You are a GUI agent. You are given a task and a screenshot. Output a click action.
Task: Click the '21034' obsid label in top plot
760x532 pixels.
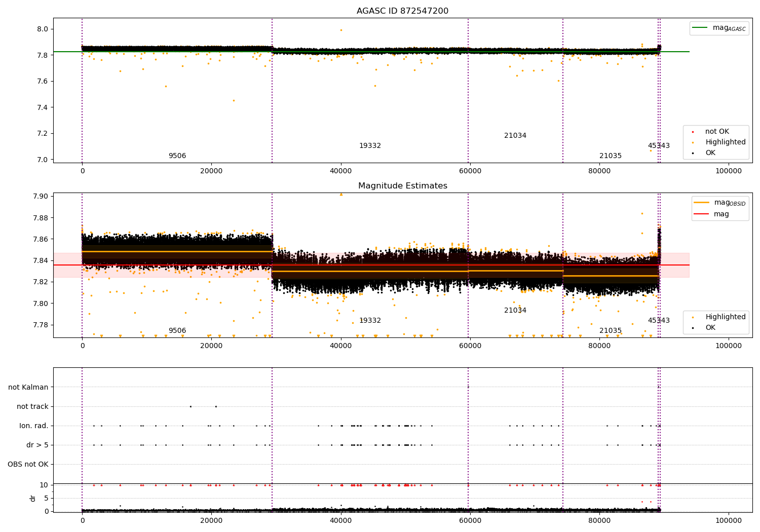[515, 136]
